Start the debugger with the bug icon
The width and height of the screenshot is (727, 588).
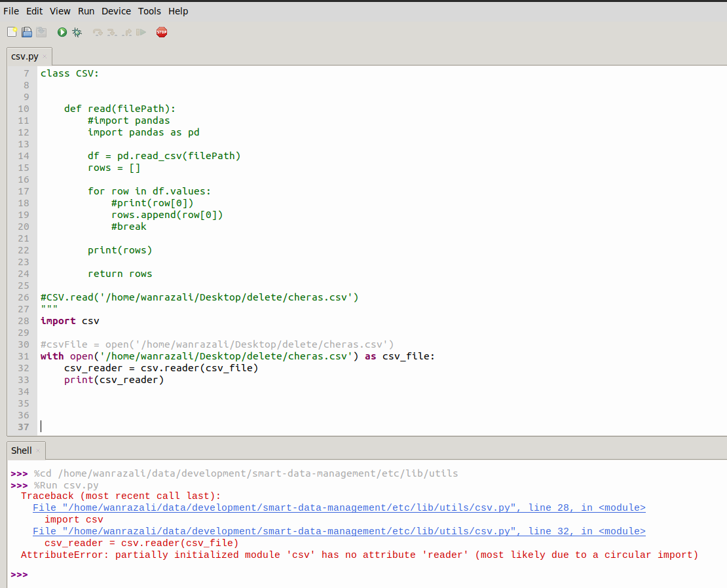point(77,31)
